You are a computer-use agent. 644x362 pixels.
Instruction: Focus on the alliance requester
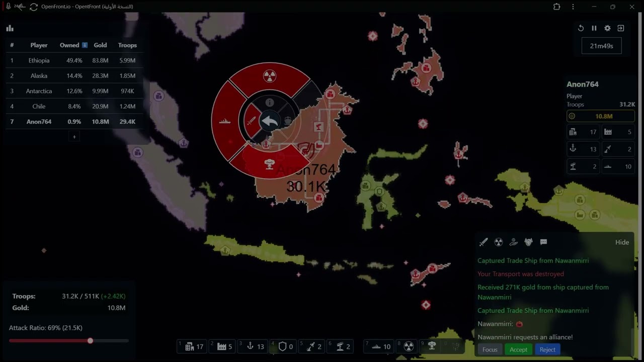point(490,349)
